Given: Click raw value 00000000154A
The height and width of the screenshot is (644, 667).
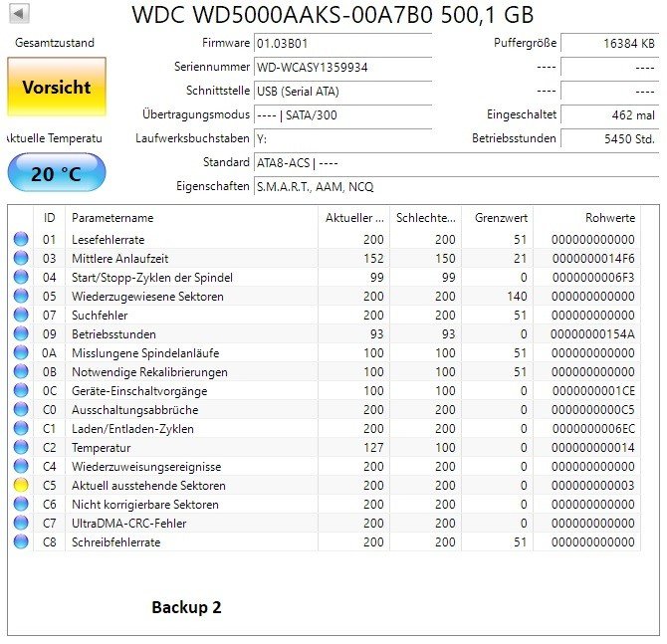Looking at the screenshot, I should (x=592, y=333).
